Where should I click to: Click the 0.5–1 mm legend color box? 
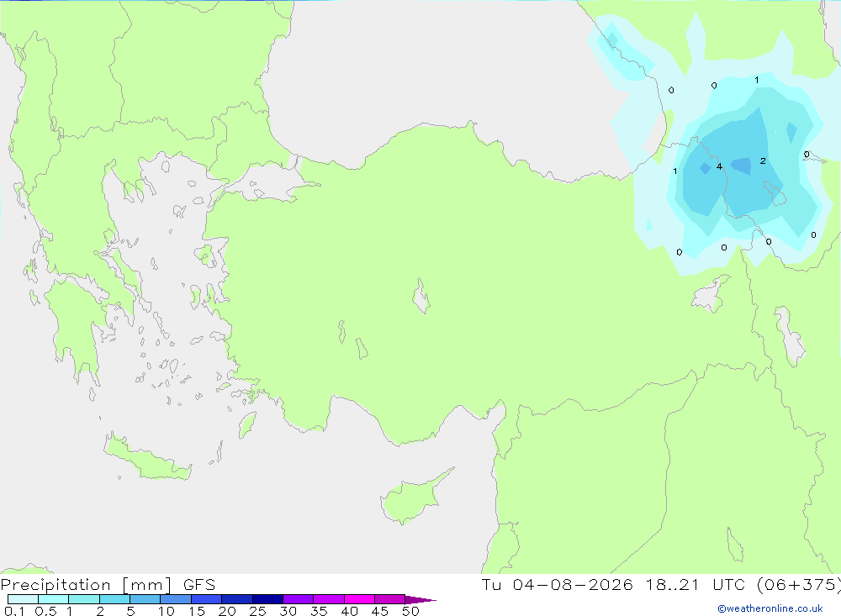53,599
